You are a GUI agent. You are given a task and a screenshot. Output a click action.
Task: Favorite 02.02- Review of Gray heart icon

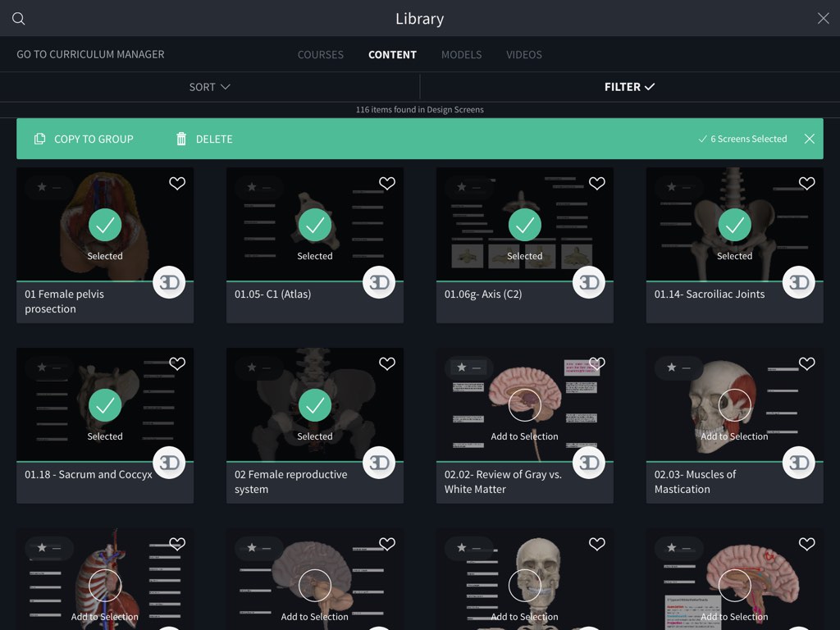[x=597, y=363]
